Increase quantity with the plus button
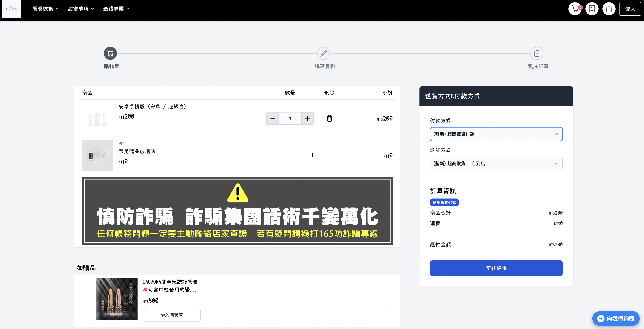Viewport: 644px width, 329px height. coord(307,118)
